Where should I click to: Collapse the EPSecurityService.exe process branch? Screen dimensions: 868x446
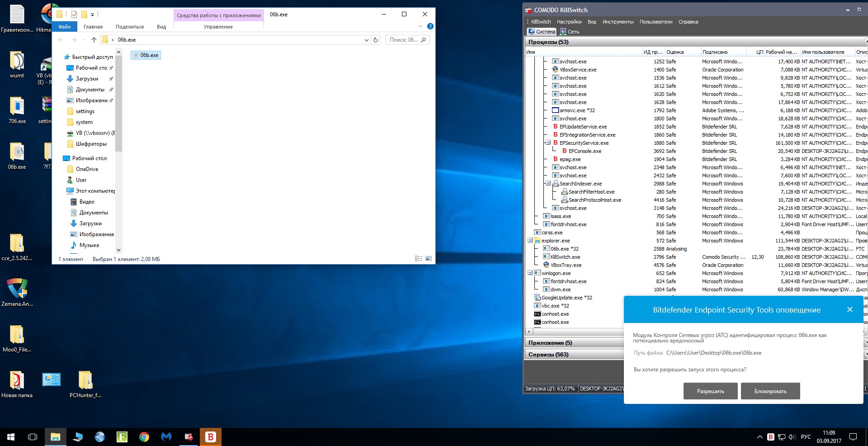(x=548, y=143)
